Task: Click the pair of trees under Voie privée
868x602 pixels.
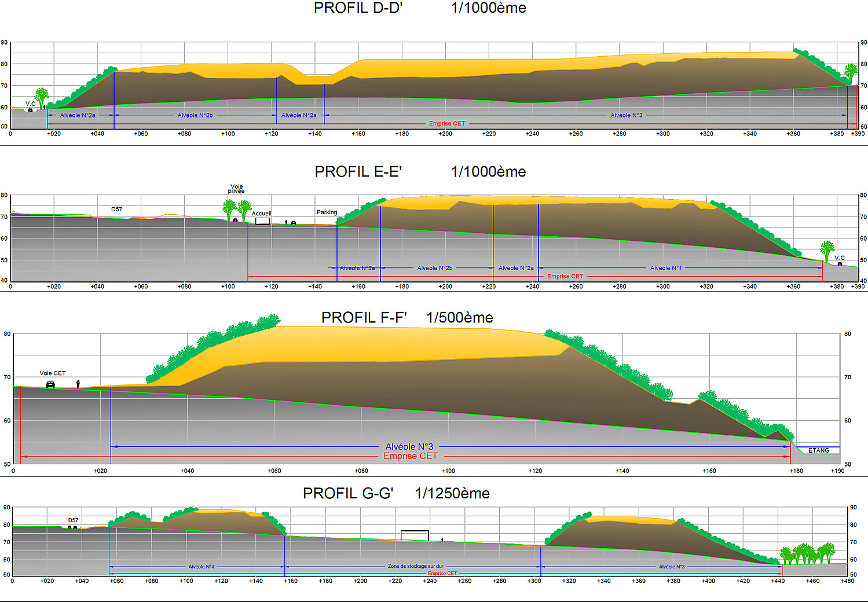Action: click(237, 210)
